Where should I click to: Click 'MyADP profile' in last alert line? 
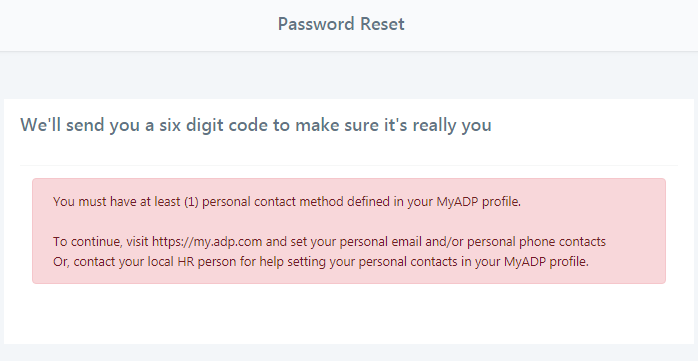[x=546, y=262]
